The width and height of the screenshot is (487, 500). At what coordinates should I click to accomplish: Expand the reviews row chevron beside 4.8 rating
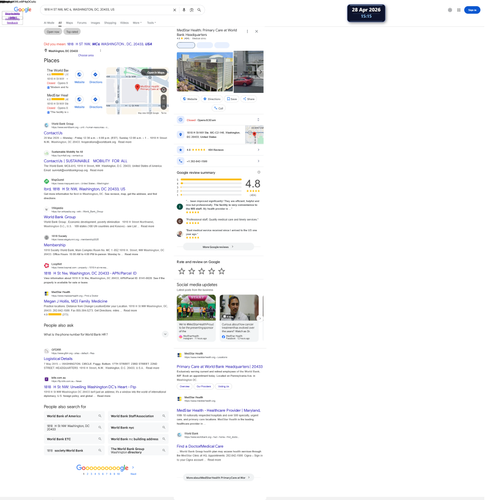click(x=259, y=150)
